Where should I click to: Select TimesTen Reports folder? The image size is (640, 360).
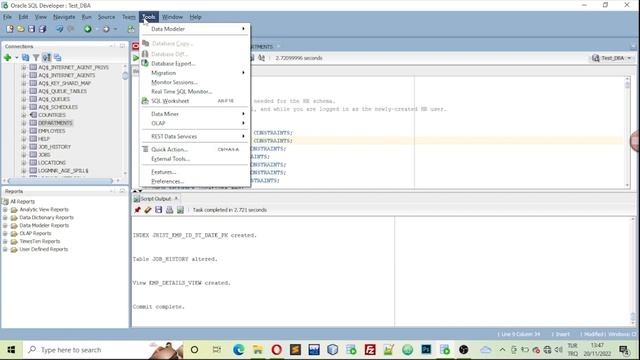tap(40, 241)
